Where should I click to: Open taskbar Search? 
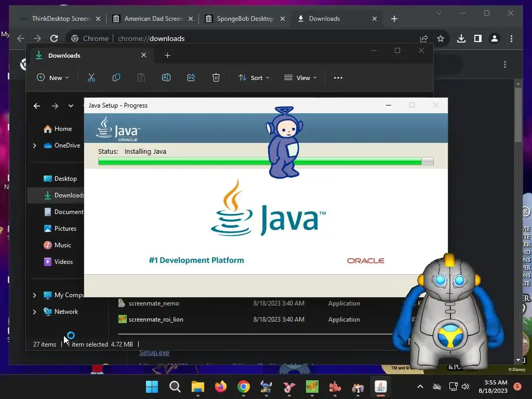coord(175,387)
